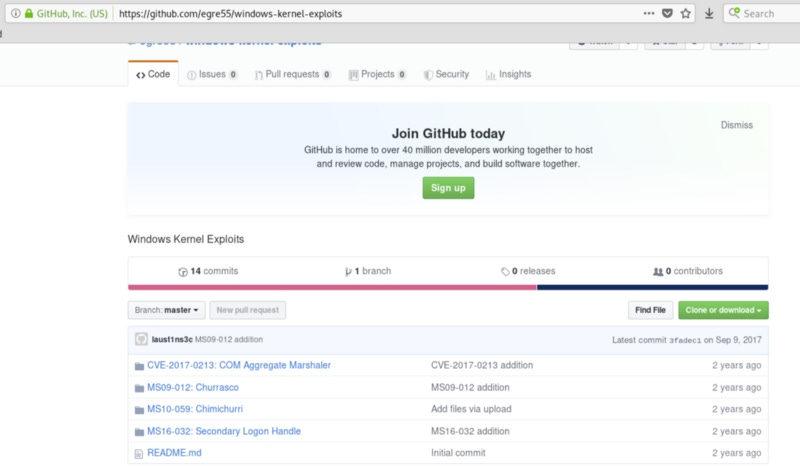Open the Insights tab
The height and width of the screenshot is (469, 800).
click(508, 75)
